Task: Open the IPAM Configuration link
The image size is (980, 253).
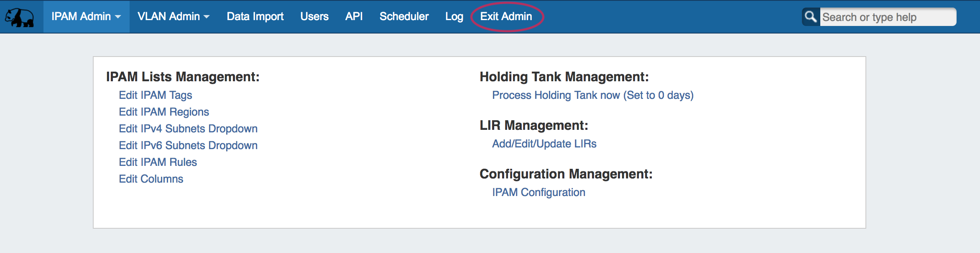Action: (538, 192)
